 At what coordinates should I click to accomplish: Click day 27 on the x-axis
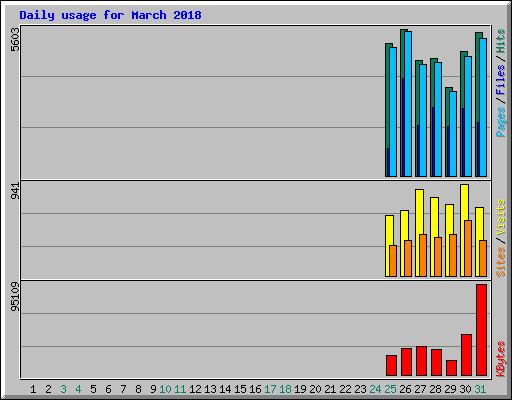[x=420, y=389]
